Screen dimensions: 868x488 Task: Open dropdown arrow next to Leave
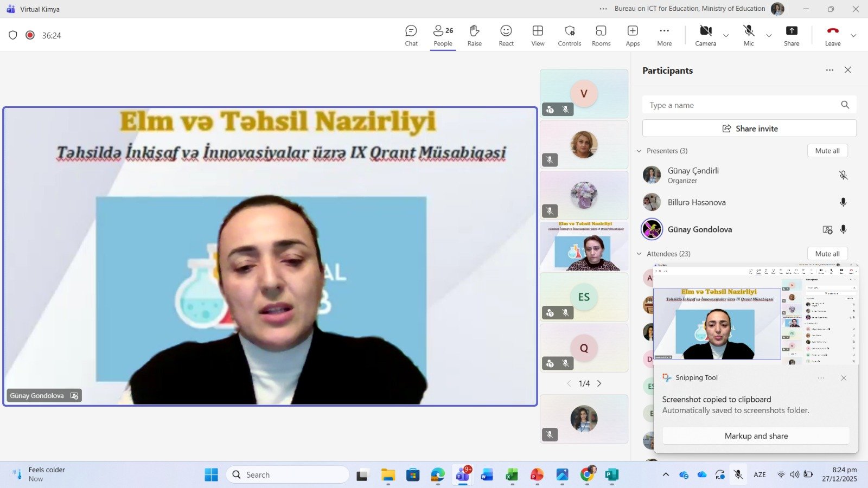click(853, 36)
